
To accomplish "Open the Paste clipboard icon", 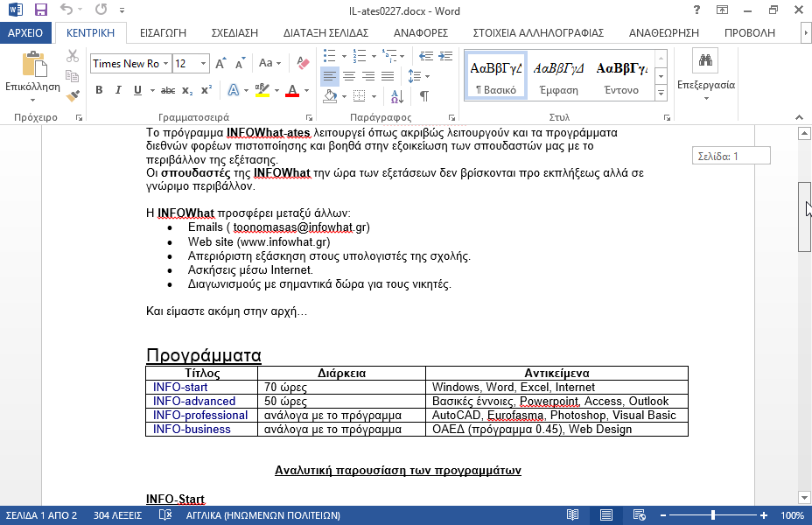I will point(33,64).
